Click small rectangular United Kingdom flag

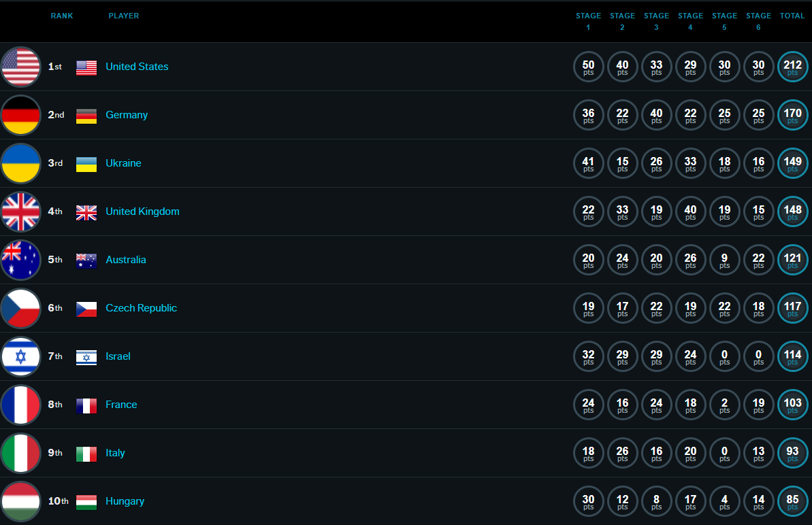[86, 213]
